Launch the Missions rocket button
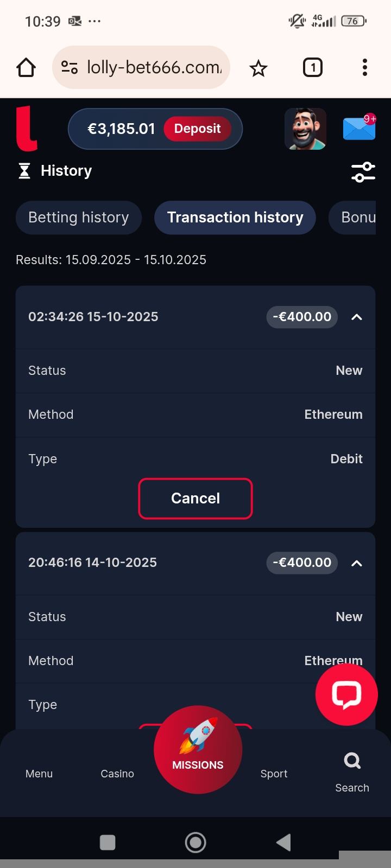The image size is (391, 868). tap(198, 749)
